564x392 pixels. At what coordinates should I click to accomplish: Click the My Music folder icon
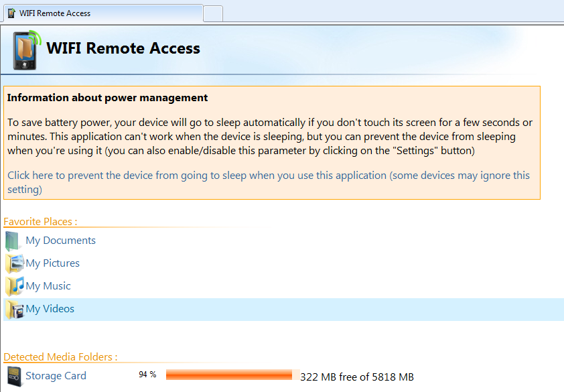15,285
